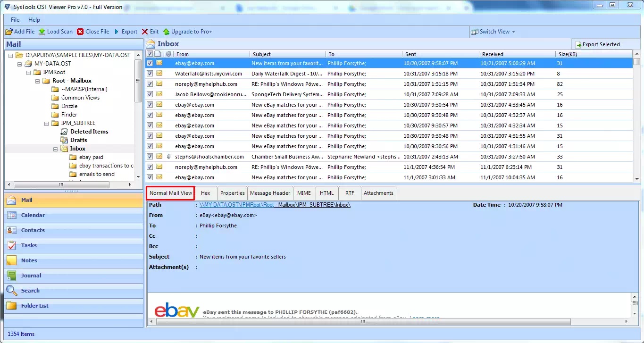This screenshot has width=644, height=343.
Task: Collapse the D:\APURVA\SAMPLE FILES tree node
Action: click(x=11, y=55)
